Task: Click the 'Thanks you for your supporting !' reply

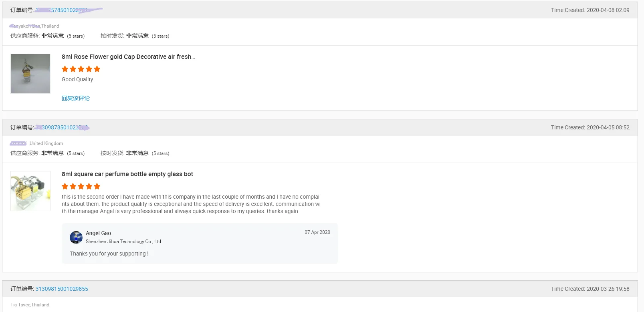Action: point(109,254)
